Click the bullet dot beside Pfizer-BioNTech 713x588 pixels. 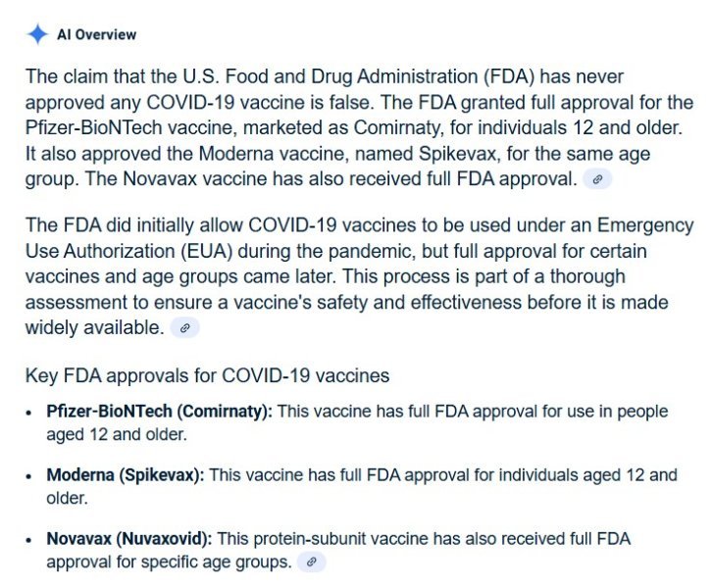pyautogui.click(x=28, y=413)
